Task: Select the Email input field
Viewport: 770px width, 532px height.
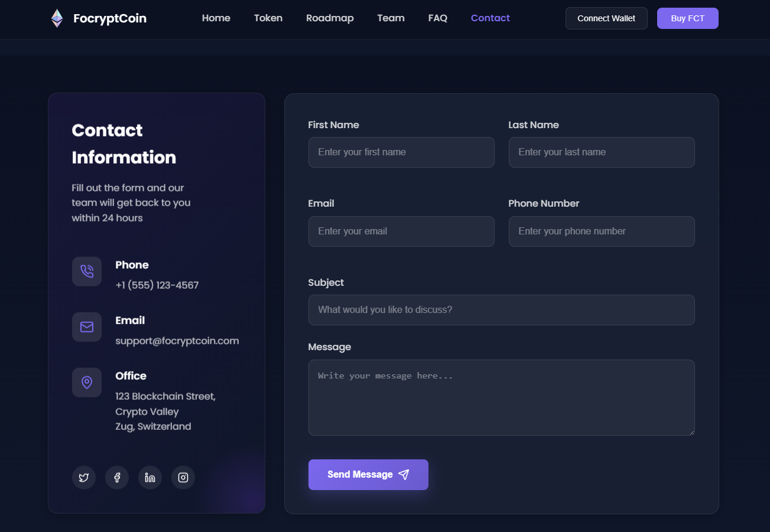Action: (401, 231)
